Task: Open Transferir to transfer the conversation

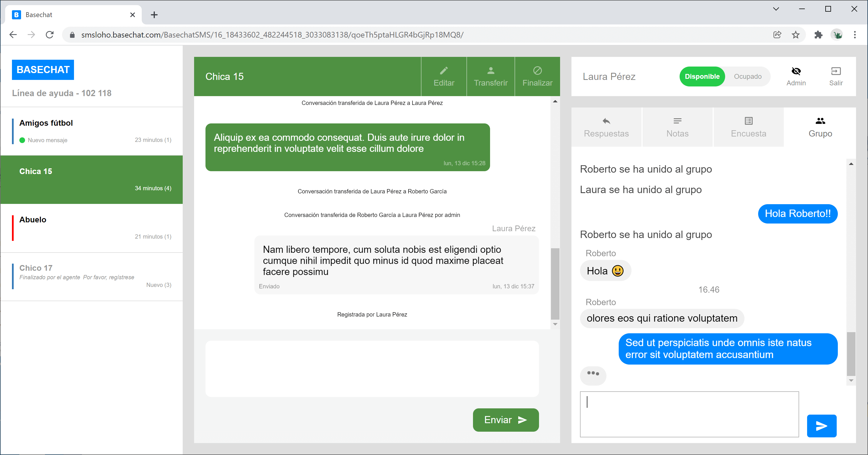Action: pyautogui.click(x=490, y=76)
